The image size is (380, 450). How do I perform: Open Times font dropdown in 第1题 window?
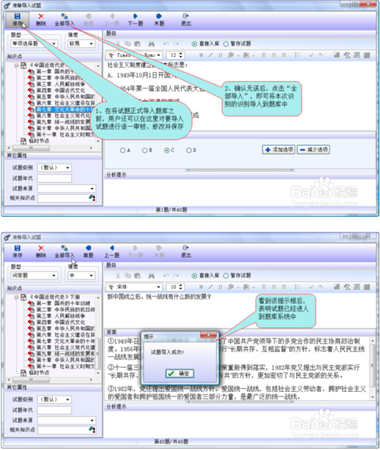[x=135, y=55]
